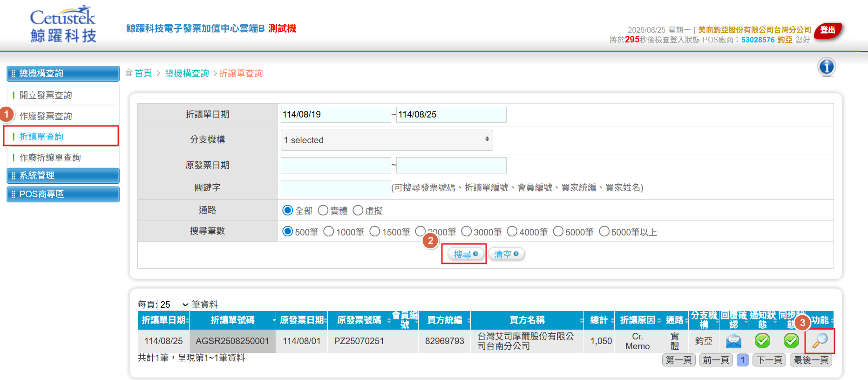Click the red 登出 logout button
The width and height of the screenshot is (868, 380).
pyautogui.click(x=828, y=30)
